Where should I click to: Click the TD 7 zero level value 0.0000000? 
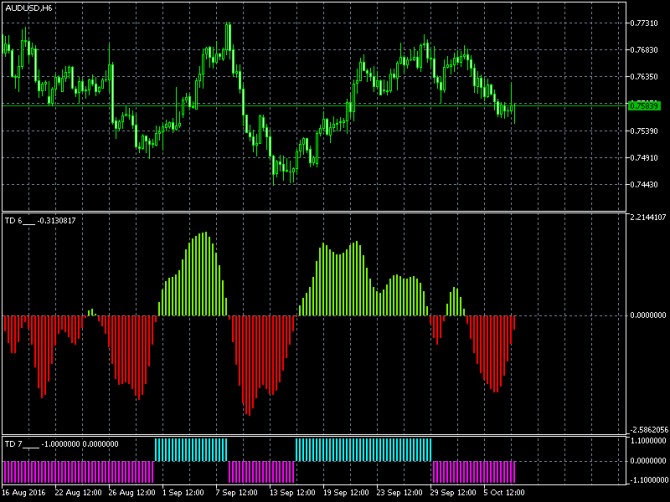(x=648, y=461)
